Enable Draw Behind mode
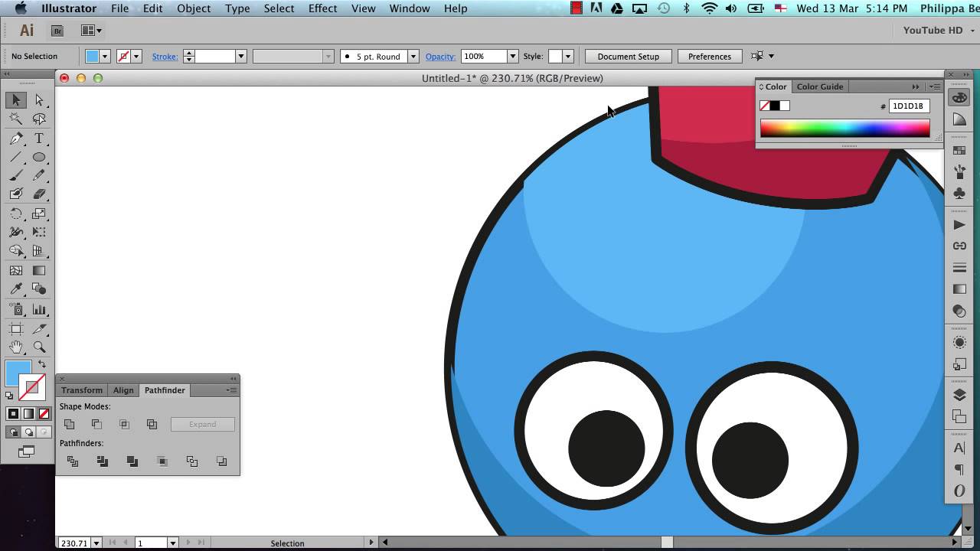 coord(28,432)
